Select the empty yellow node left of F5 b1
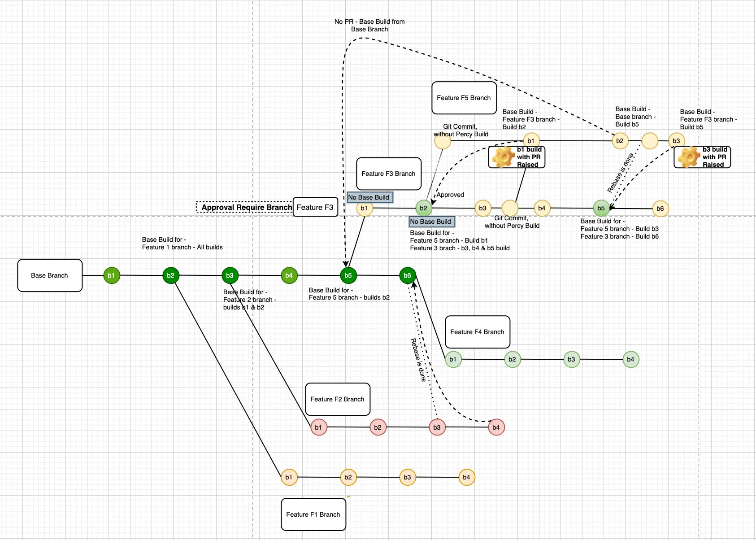 point(443,141)
